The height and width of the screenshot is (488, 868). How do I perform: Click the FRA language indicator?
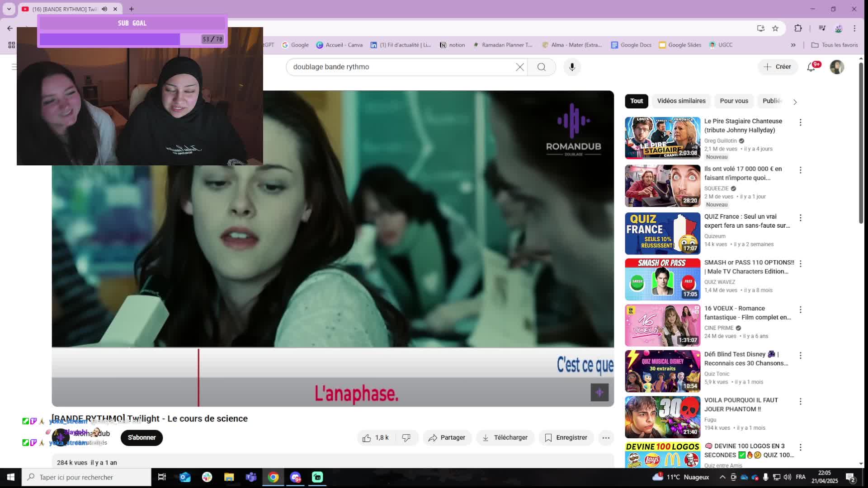[x=801, y=477]
